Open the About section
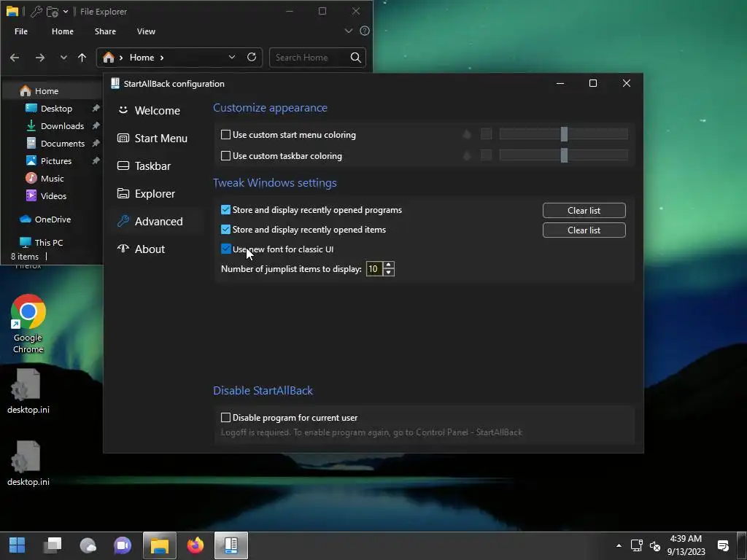This screenshot has width=747, height=560. coord(142,249)
